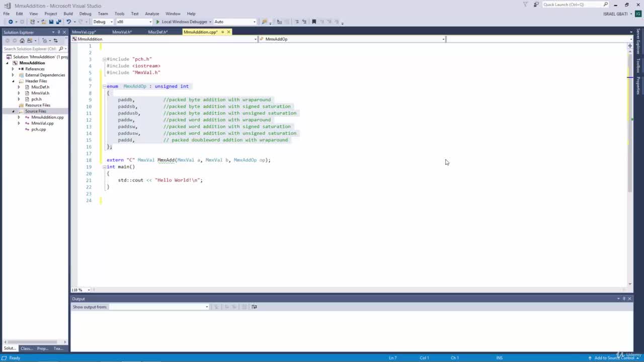Image resolution: width=644 pixels, height=362 pixels.
Task: Click the Save All toolbar icon
Action: point(58,22)
